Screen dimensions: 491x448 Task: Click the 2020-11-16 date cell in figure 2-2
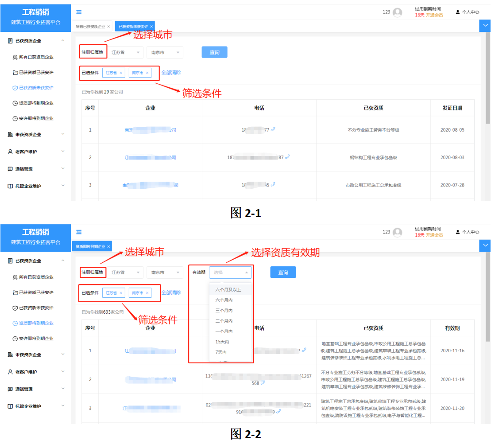pyautogui.click(x=452, y=351)
